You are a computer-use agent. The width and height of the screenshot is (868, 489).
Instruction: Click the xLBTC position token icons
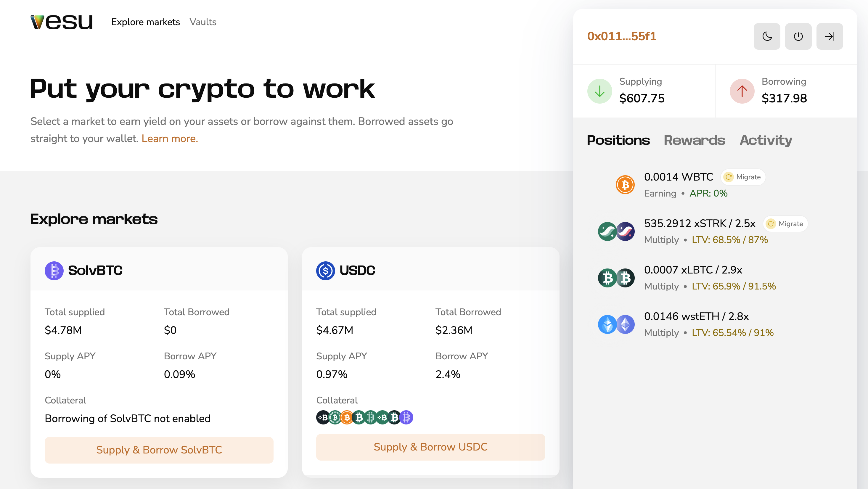click(616, 278)
